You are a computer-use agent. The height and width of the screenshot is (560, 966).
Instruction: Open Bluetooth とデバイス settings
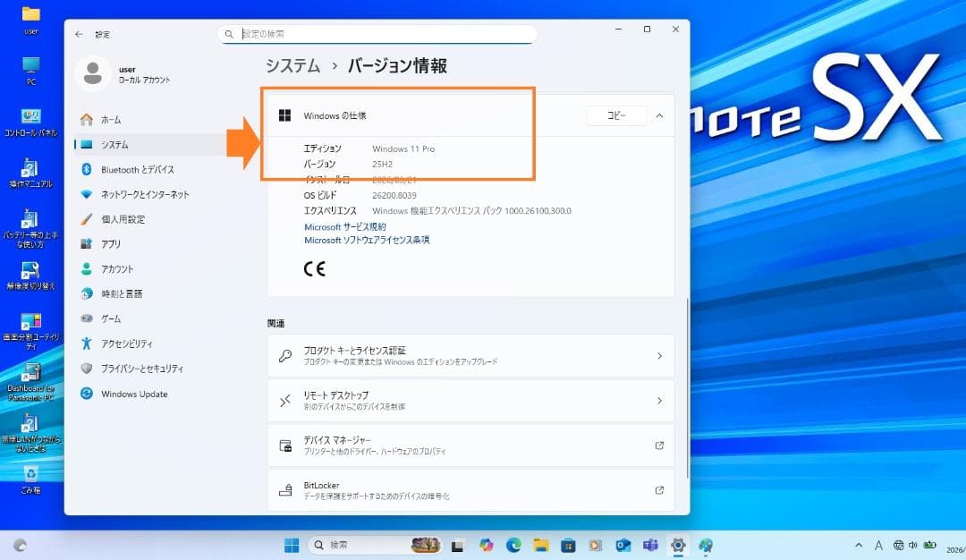coord(151,169)
